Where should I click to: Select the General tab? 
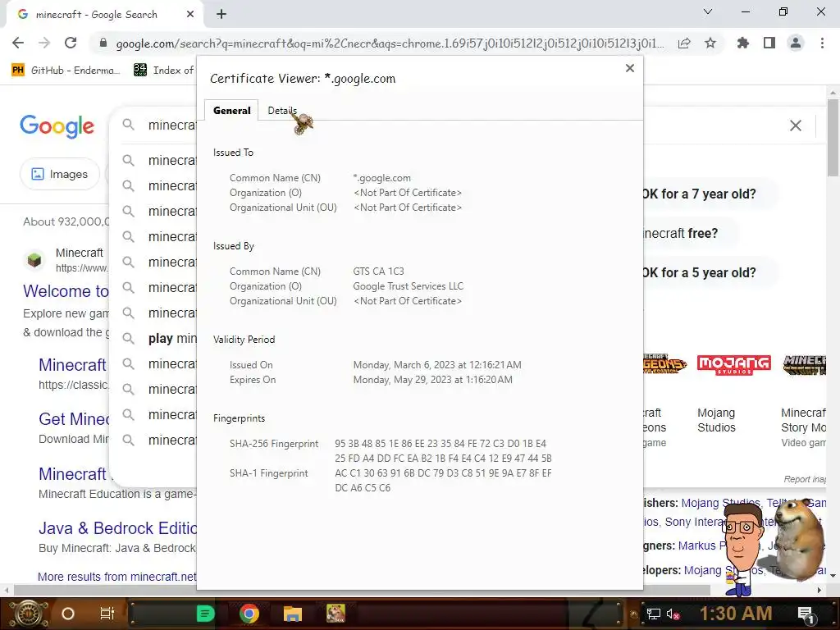coord(231,111)
